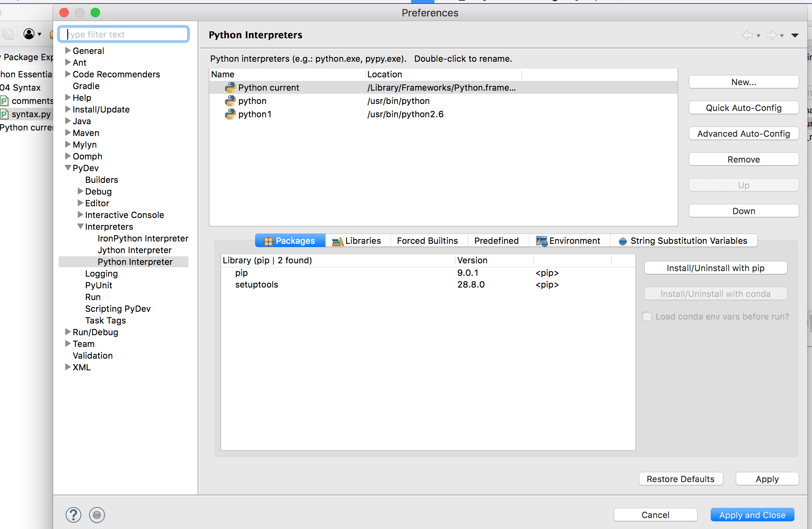The height and width of the screenshot is (529, 812).
Task: Click the forward navigation arrow icon
Action: point(771,35)
